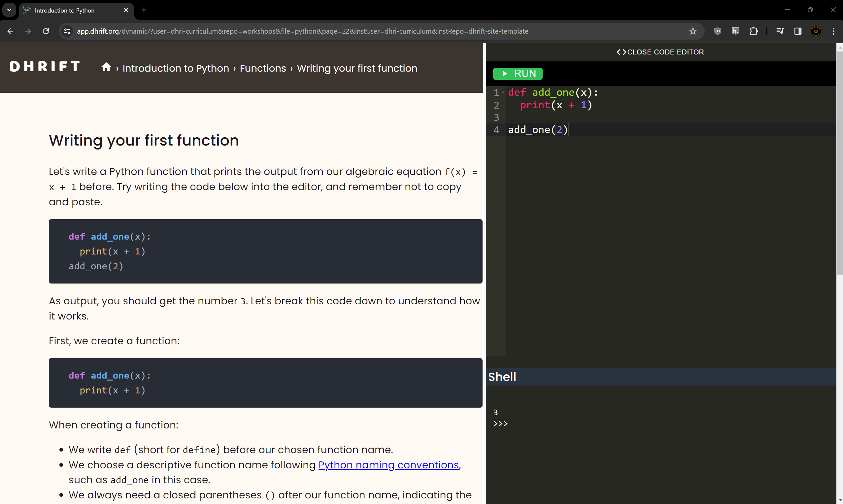This screenshot has height=504, width=843.
Task: Close the code editor panel
Action: pyautogui.click(x=660, y=52)
